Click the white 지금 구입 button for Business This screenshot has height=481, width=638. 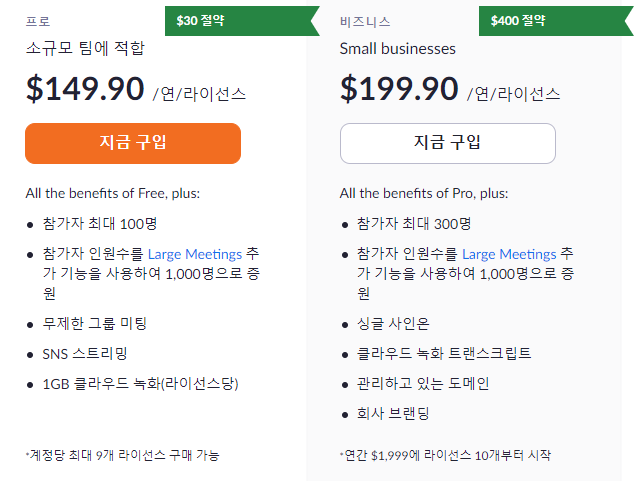[447, 143]
